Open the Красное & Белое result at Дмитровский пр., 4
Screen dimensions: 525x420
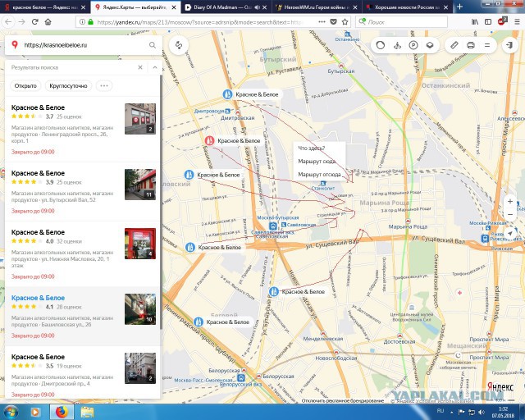(83, 372)
